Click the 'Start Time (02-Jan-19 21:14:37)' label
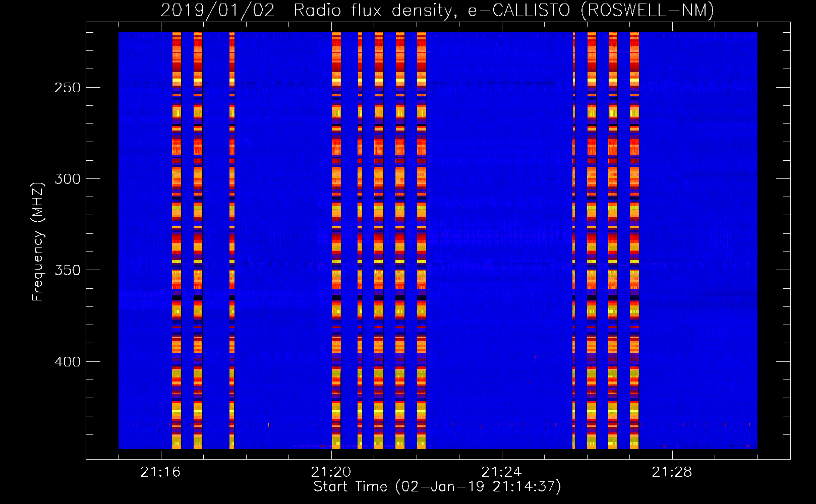This screenshot has width=816, height=504. pyautogui.click(x=437, y=487)
